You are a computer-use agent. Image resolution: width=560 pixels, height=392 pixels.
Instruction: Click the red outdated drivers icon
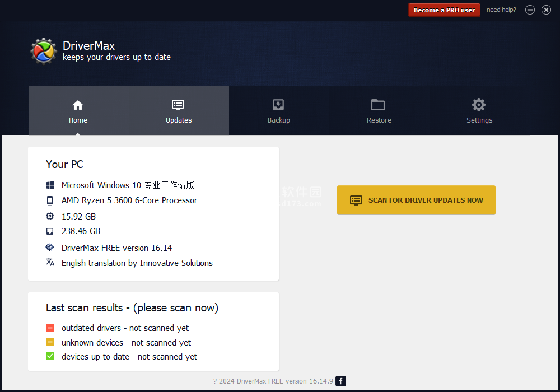pyautogui.click(x=50, y=328)
